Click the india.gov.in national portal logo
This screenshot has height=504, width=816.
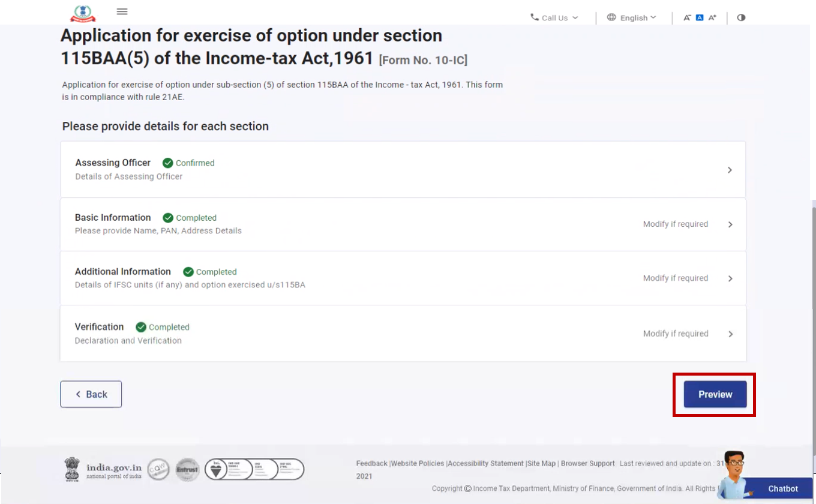pos(103,469)
